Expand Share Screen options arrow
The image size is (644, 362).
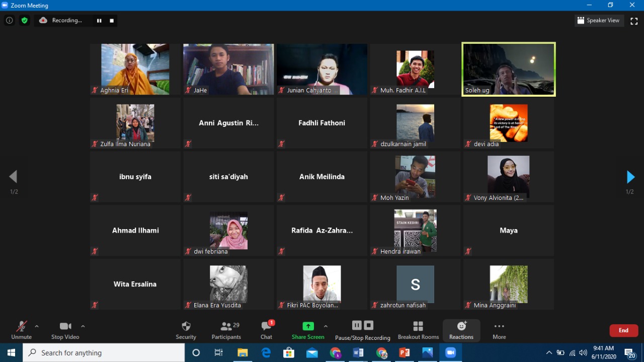point(326,326)
